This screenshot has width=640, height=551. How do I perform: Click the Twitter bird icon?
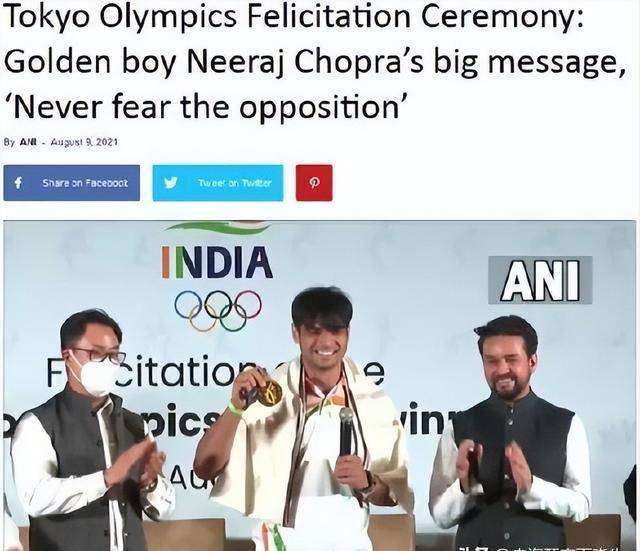tap(171, 182)
